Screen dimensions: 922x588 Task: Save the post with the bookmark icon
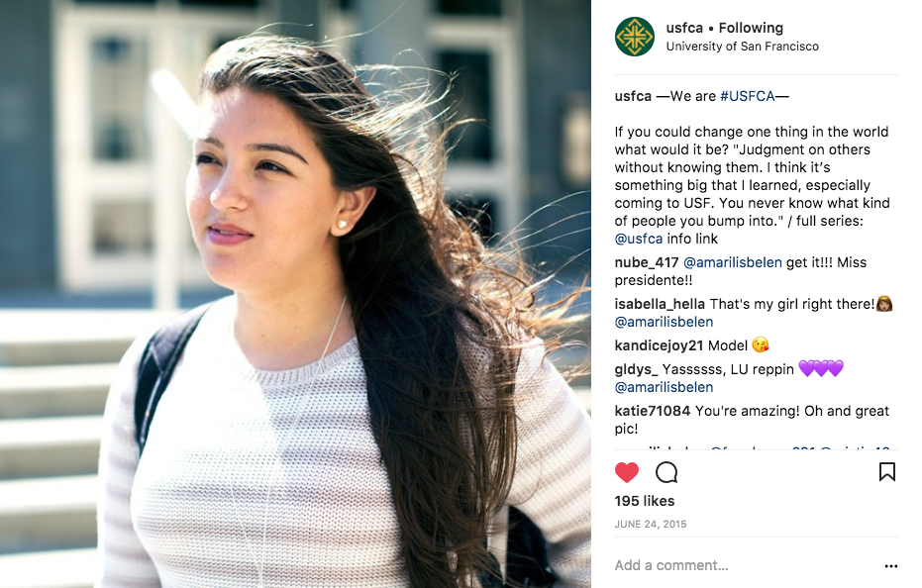pos(886,471)
